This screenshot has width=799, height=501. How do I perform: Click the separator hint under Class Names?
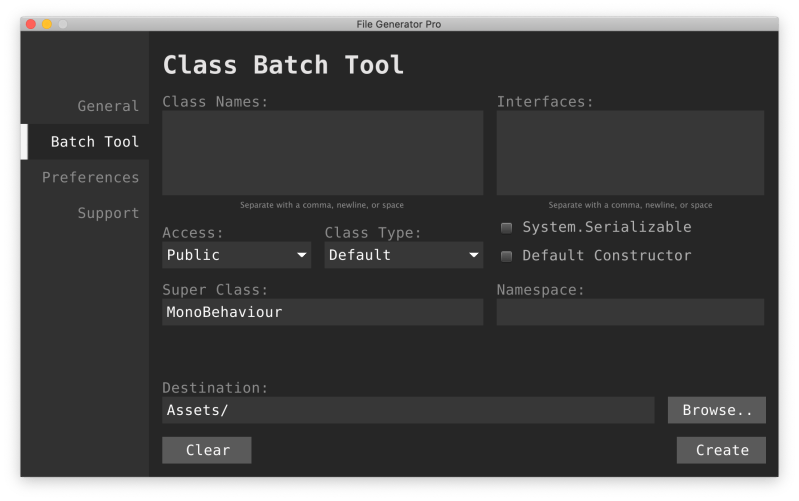tap(322, 205)
